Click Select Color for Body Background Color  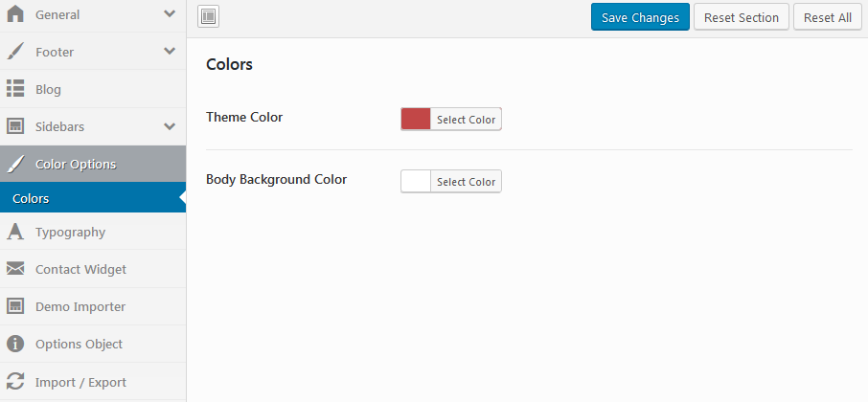click(x=466, y=182)
